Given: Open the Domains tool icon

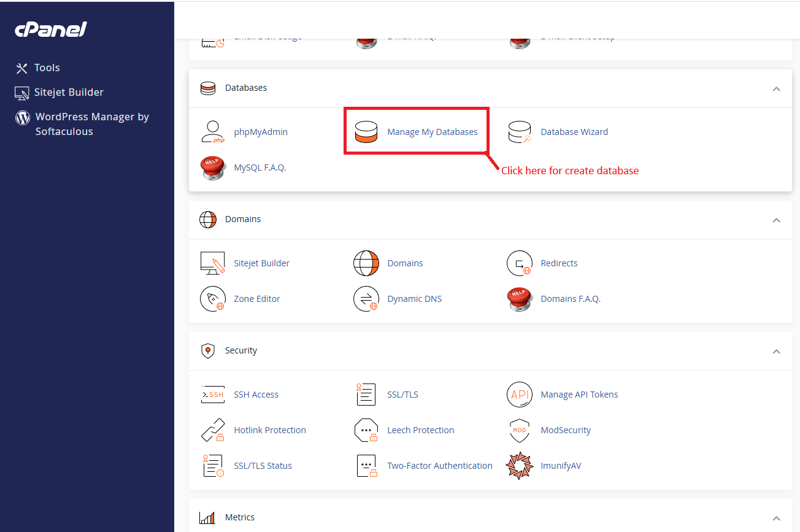Looking at the screenshot, I should click(366, 263).
